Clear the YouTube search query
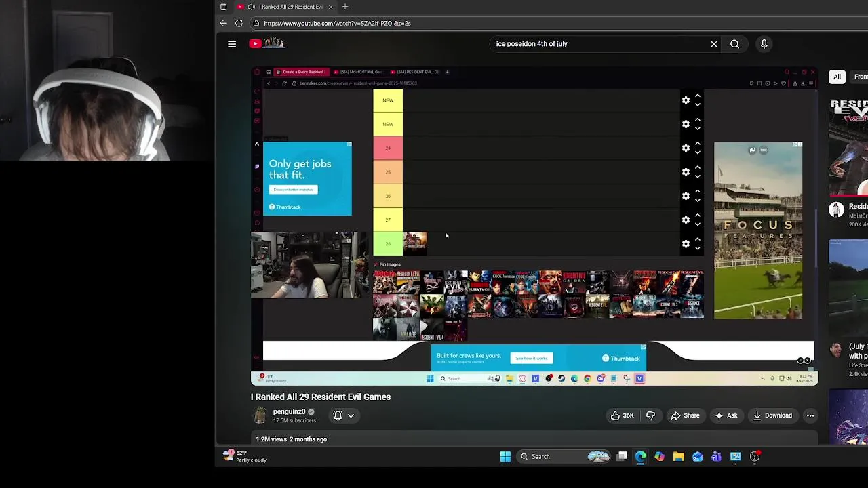Screen dimensions: 868x488 (x=713, y=44)
